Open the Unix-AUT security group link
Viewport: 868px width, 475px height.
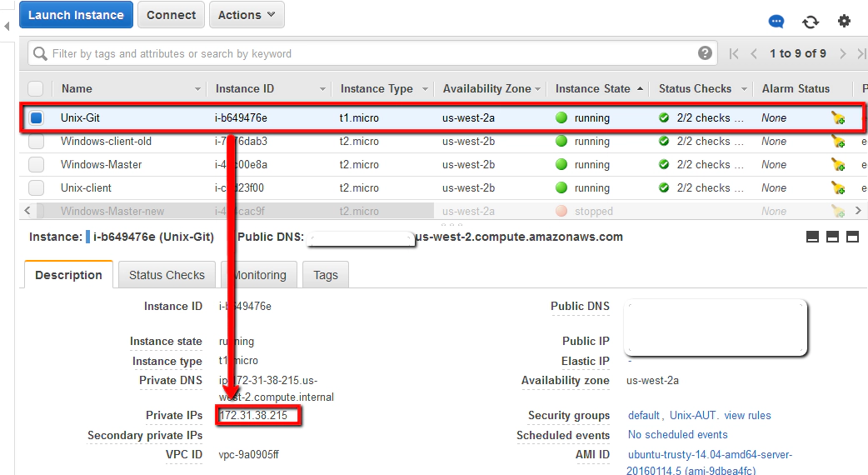(x=693, y=415)
